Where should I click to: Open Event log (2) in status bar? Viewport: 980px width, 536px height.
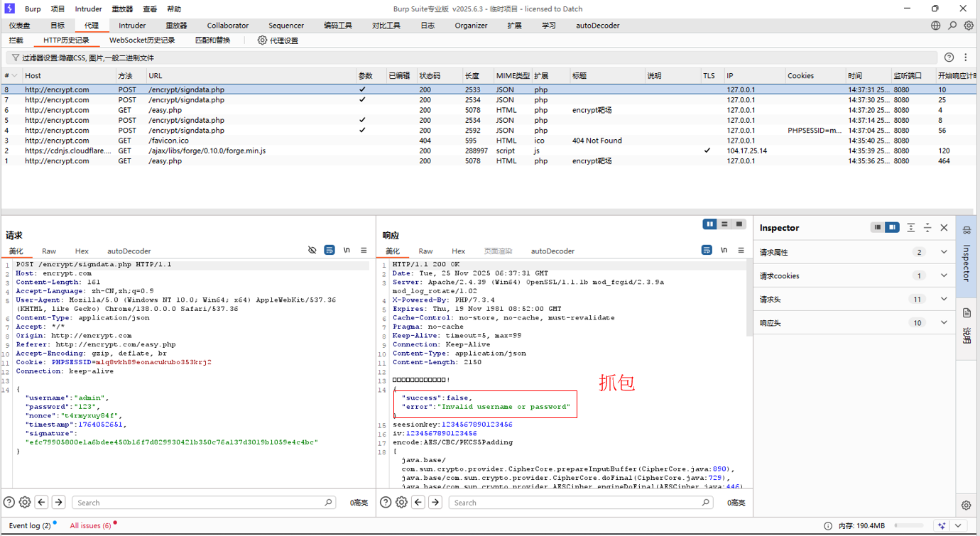[30, 526]
